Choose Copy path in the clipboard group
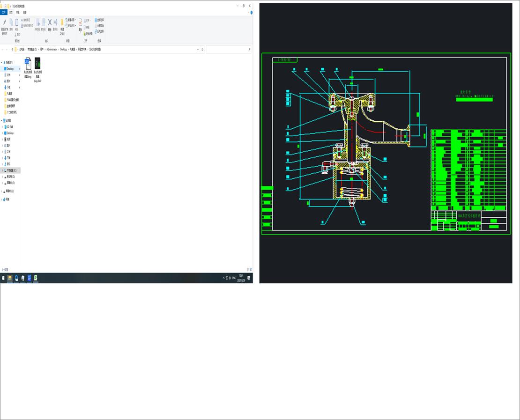Image resolution: width=520 pixels, height=420 pixels. pyautogui.click(x=26, y=20)
